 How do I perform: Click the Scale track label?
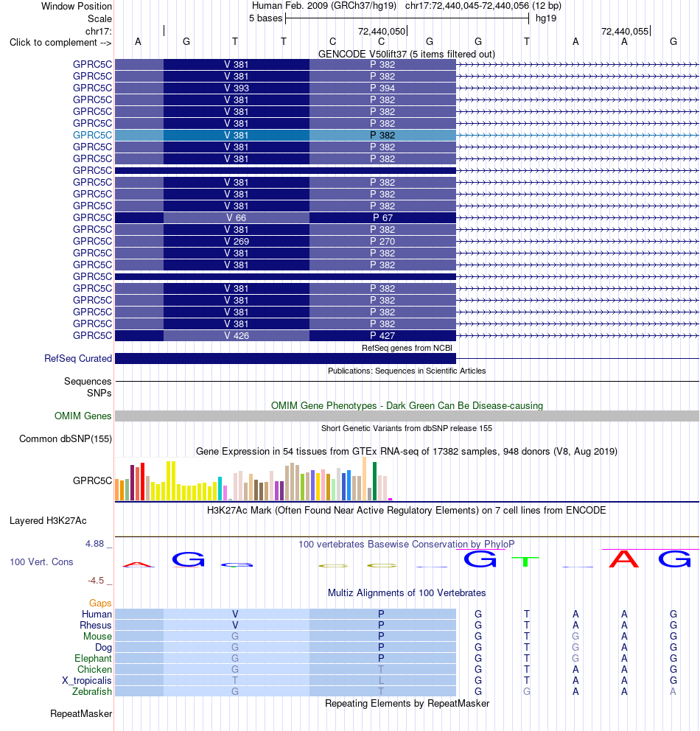point(99,18)
